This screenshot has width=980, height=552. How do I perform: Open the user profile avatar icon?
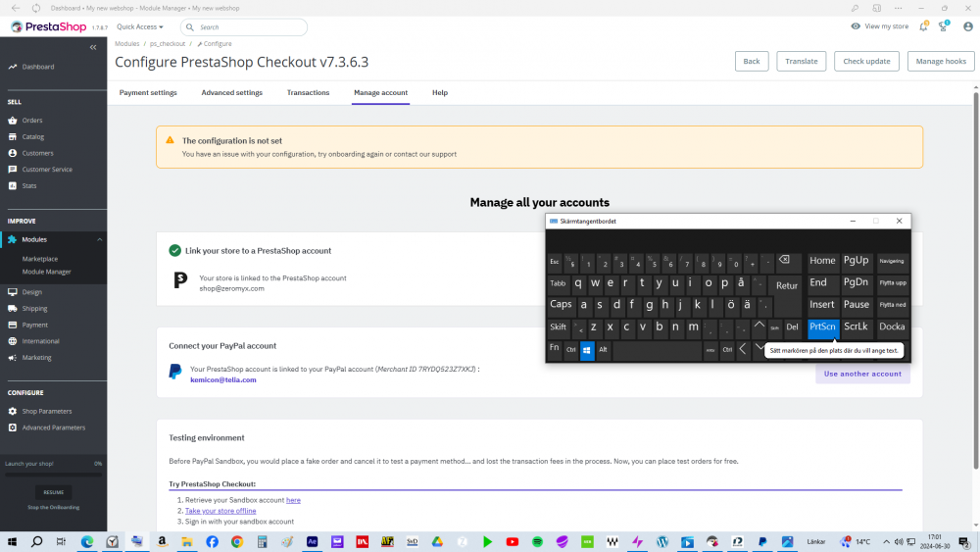pos(967,26)
